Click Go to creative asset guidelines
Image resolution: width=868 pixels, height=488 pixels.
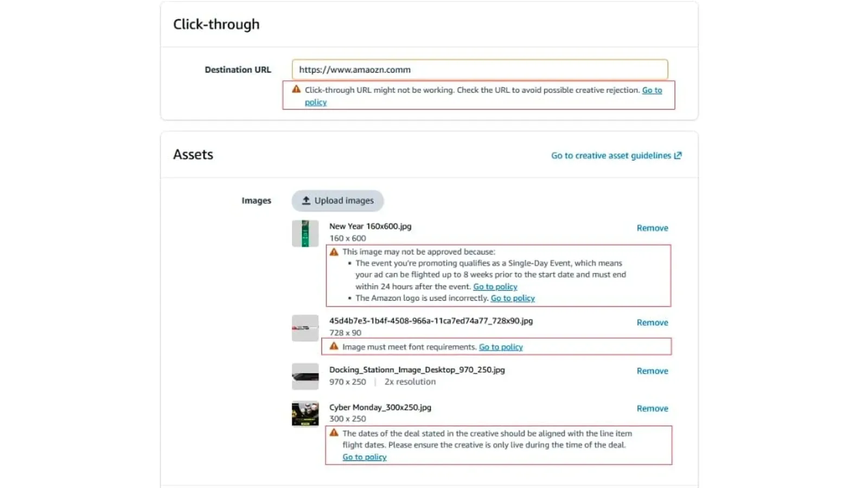click(x=610, y=155)
